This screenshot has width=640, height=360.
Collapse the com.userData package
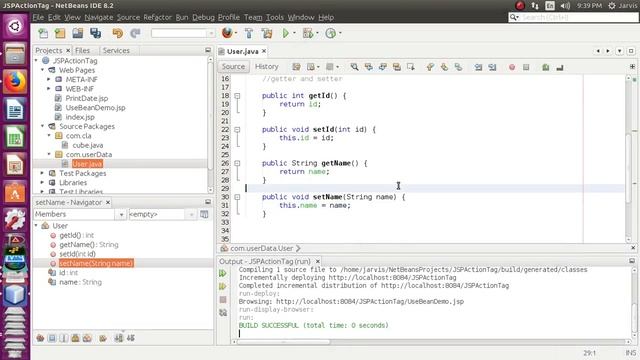(49, 154)
